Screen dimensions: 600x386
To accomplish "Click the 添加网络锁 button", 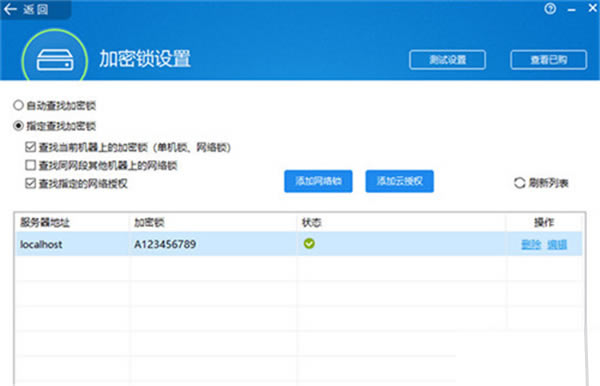I will [x=318, y=181].
